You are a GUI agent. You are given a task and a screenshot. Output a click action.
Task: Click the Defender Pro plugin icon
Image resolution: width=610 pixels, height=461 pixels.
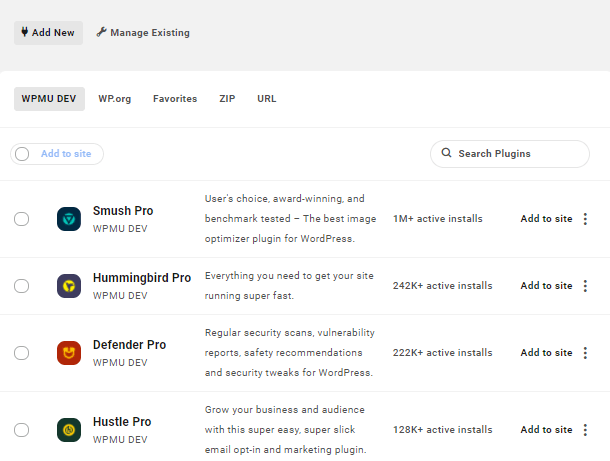coord(69,353)
